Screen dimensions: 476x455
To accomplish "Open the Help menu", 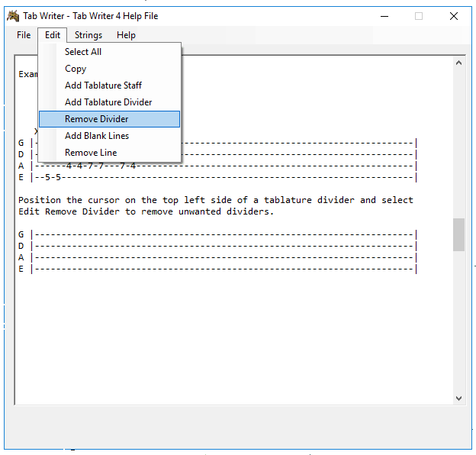I will [x=126, y=35].
